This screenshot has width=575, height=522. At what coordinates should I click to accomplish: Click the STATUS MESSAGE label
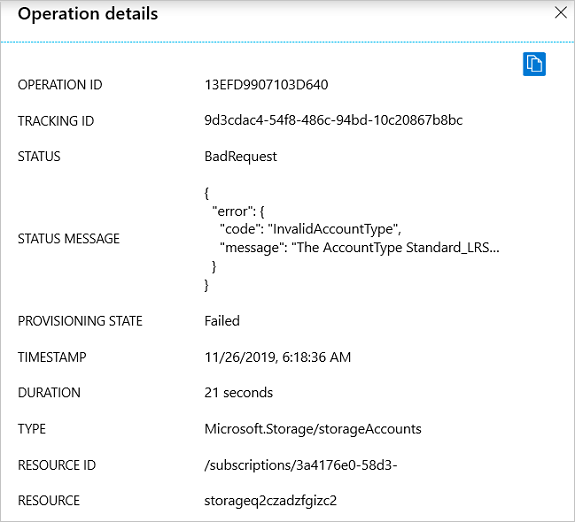coord(69,239)
